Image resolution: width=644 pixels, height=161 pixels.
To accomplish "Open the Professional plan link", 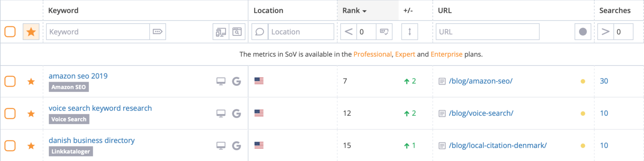I will click(x=373, y=54).
